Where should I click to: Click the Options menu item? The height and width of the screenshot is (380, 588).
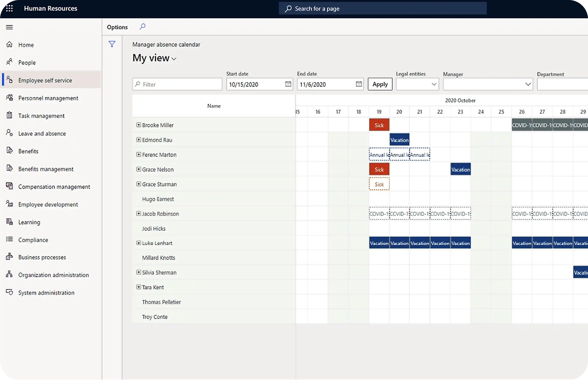(x=117, y=27)
